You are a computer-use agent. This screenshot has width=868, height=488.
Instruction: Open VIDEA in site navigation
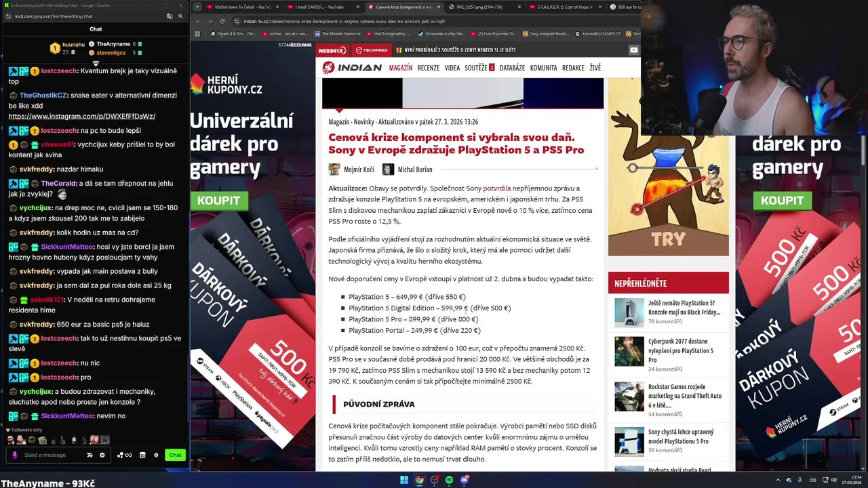452,68
